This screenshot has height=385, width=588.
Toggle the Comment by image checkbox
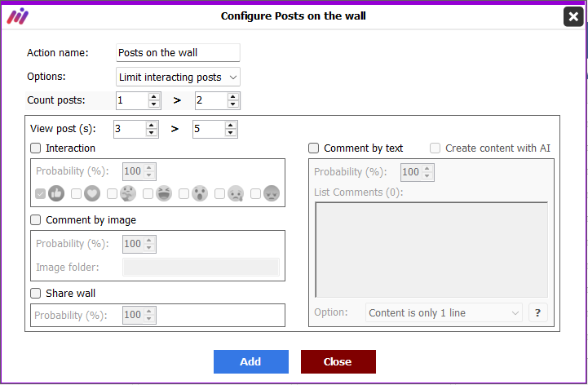pyautogui.click(x=36, y=220)
